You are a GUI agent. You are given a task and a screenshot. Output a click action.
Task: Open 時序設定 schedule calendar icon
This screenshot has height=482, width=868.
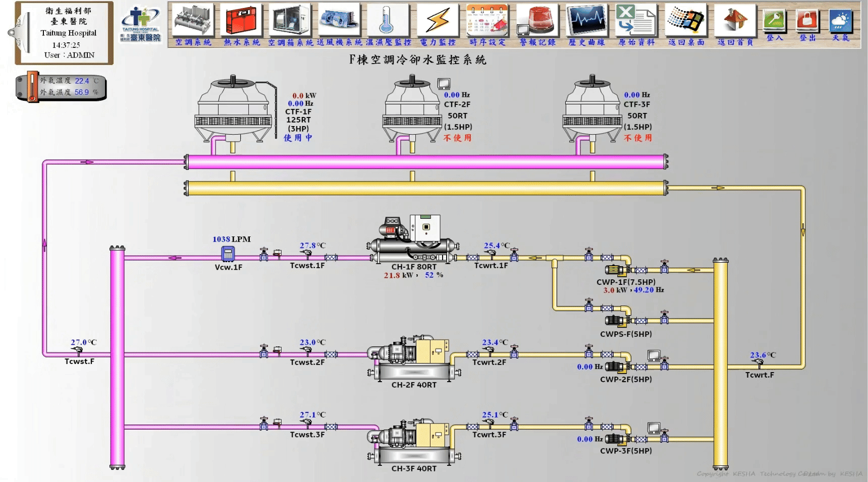(487, 21)
